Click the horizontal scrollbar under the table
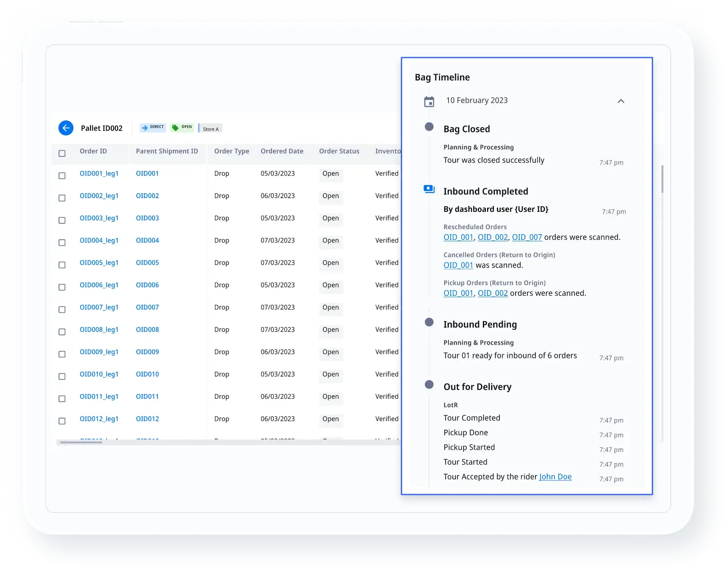This screenshot has width=728, height=571. 81,442
